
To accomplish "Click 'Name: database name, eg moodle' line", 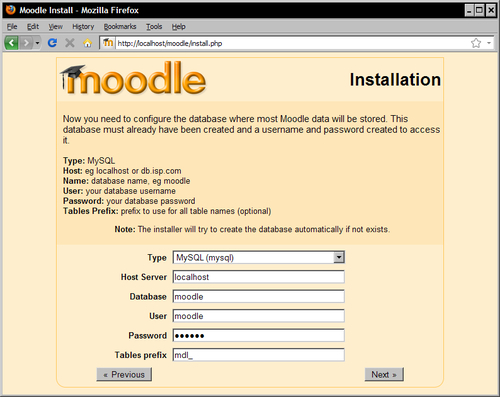I will point(126,181).
